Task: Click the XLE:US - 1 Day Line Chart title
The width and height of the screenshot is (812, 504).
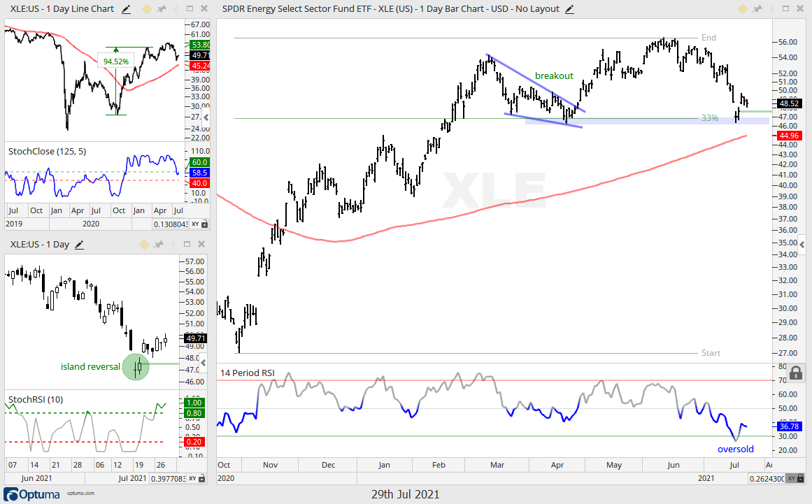Action: coord(62,9)
